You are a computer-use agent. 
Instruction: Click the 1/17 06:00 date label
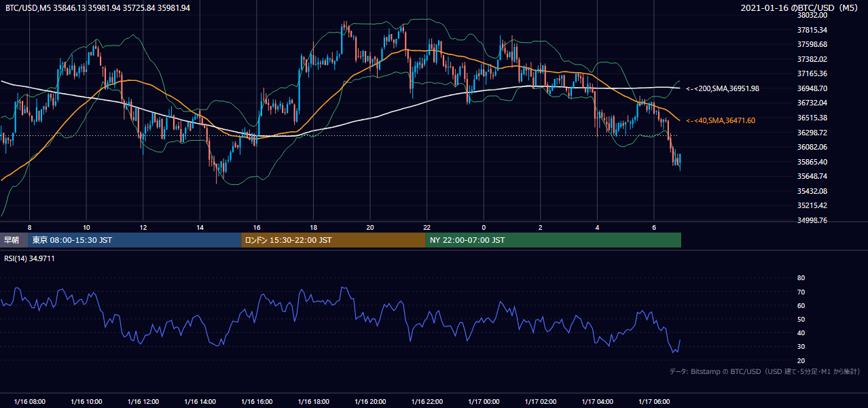pyautogui.click(x=654, y=401)
